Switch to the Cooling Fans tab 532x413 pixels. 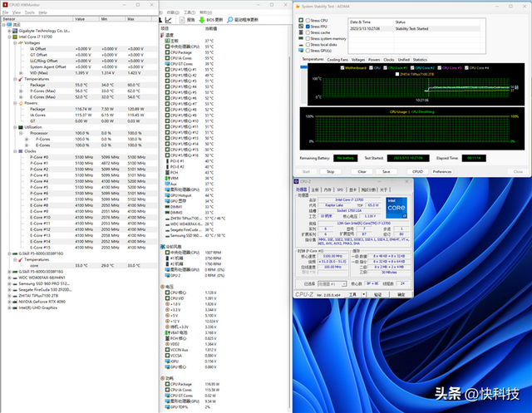[337, 60]
